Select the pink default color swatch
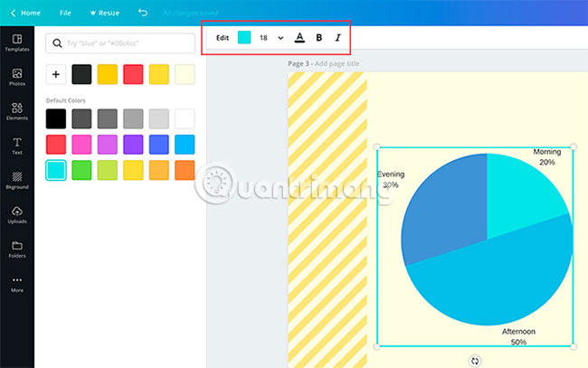588x368 pixels. [x=81, y=145]
